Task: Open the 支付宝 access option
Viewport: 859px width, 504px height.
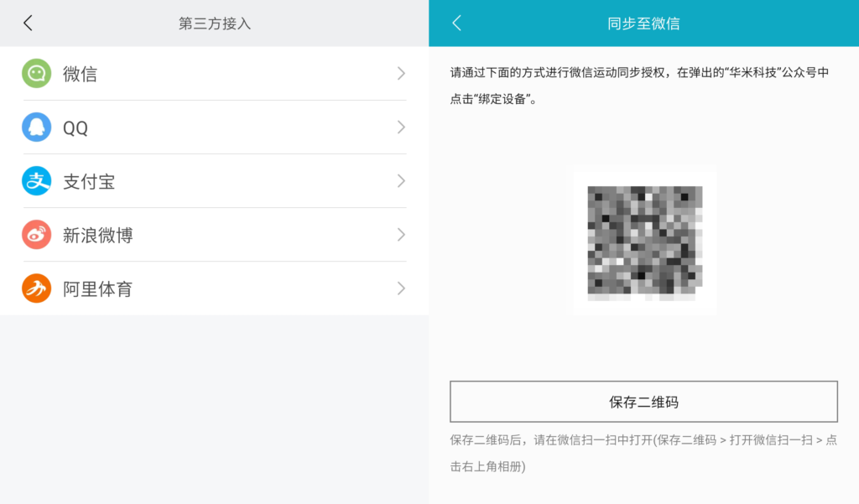Action: point(214,181)
